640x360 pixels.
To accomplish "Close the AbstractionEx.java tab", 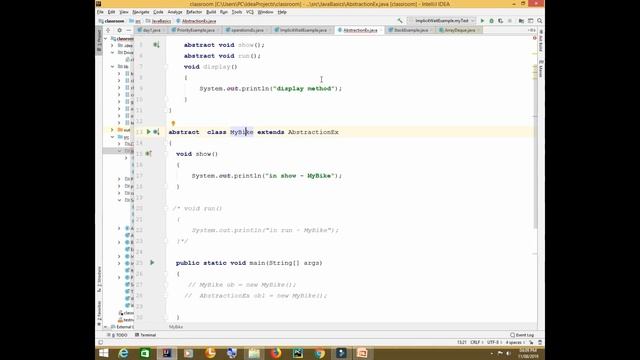I will [381, 30].
